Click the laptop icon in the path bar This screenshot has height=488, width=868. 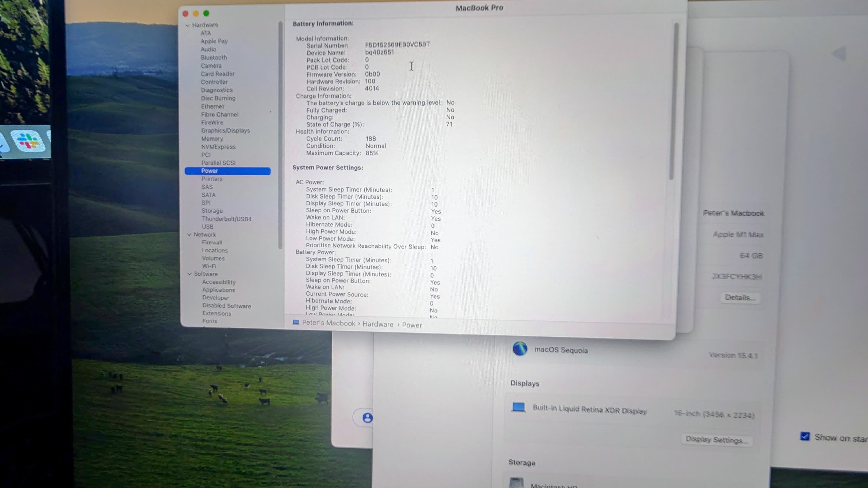(296, 322)
